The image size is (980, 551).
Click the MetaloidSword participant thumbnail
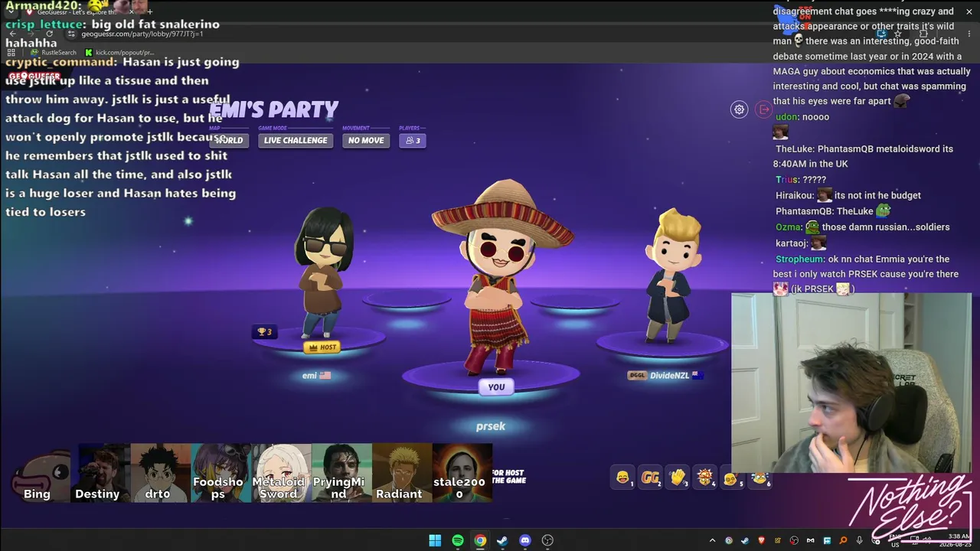281,473
